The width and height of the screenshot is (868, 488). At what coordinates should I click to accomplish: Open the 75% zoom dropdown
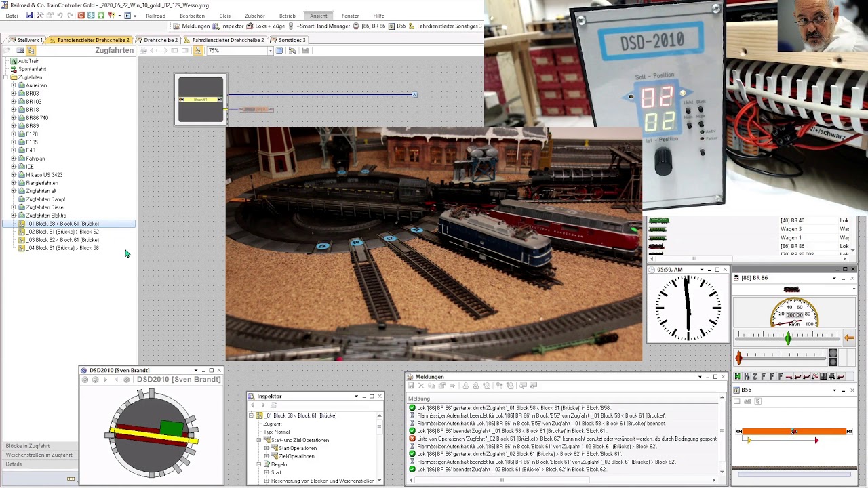coord(270,51)
